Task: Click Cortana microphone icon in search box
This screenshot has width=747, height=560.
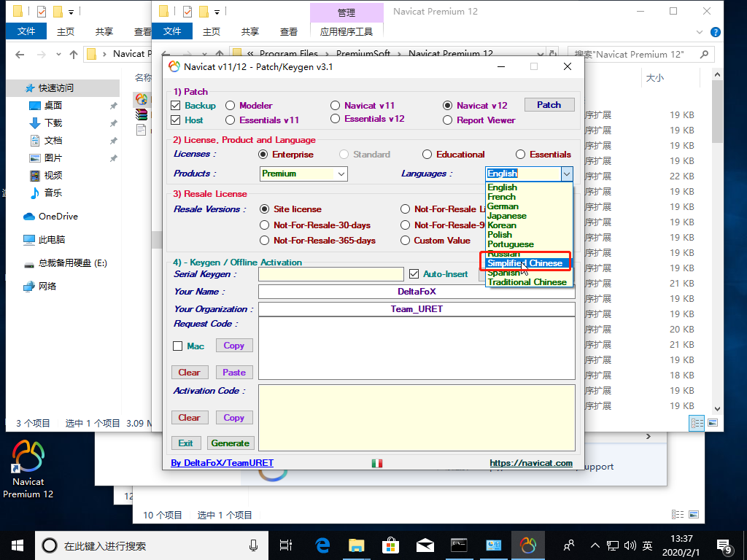Action: (x=254, y=545)
